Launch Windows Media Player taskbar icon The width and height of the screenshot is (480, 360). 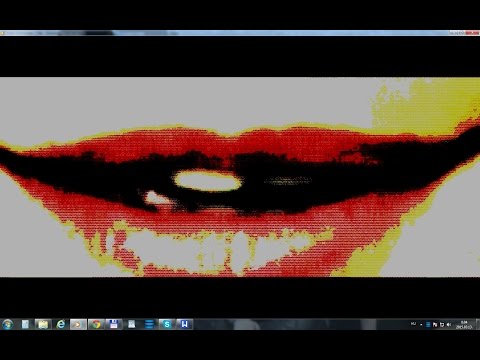point(78,324)
